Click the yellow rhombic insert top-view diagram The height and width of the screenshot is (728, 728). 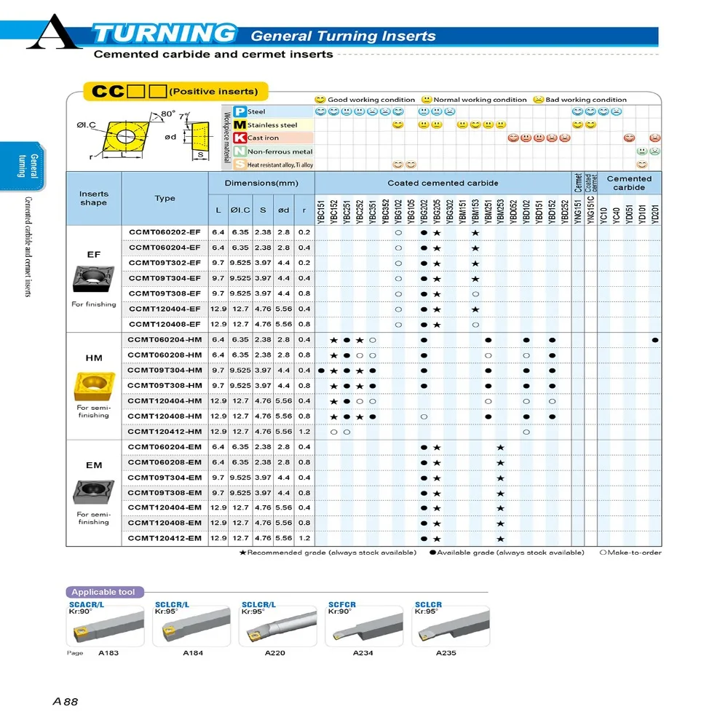(125, 137)
